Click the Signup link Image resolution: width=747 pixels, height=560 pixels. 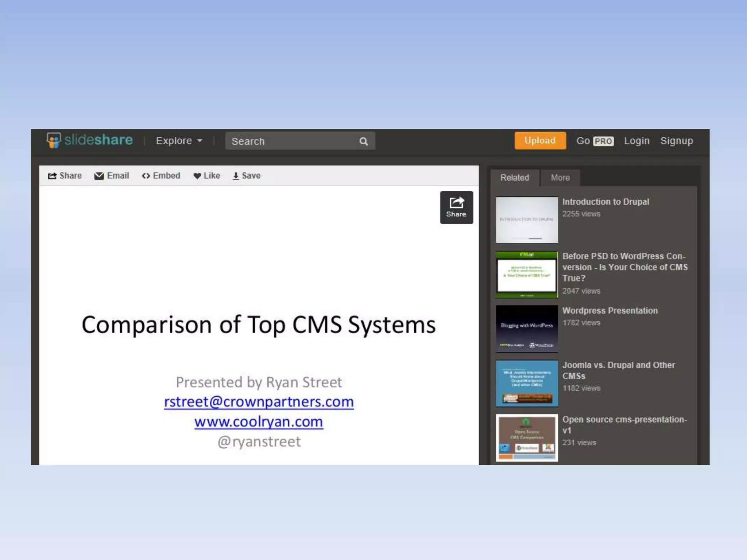(676, 141)
